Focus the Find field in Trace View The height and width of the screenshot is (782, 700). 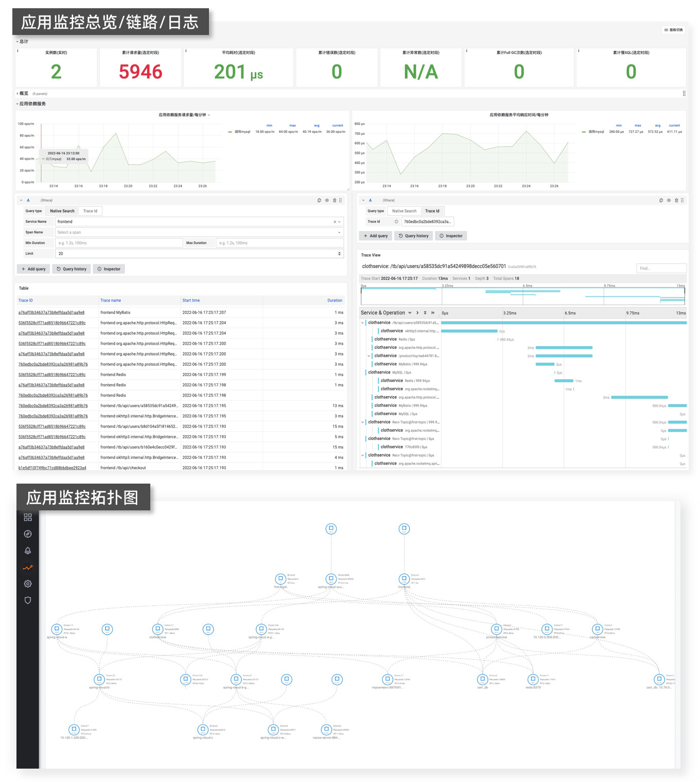point(661,268)
